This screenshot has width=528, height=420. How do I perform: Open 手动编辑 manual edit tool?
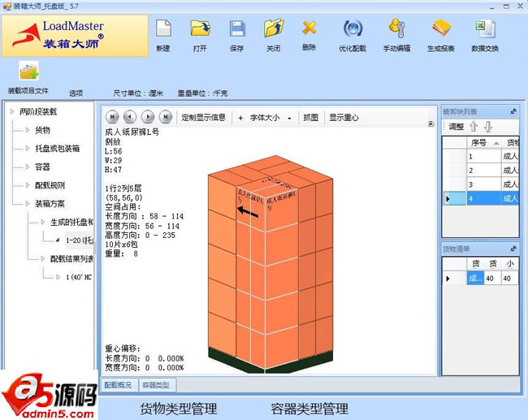[x=396, y=28]
